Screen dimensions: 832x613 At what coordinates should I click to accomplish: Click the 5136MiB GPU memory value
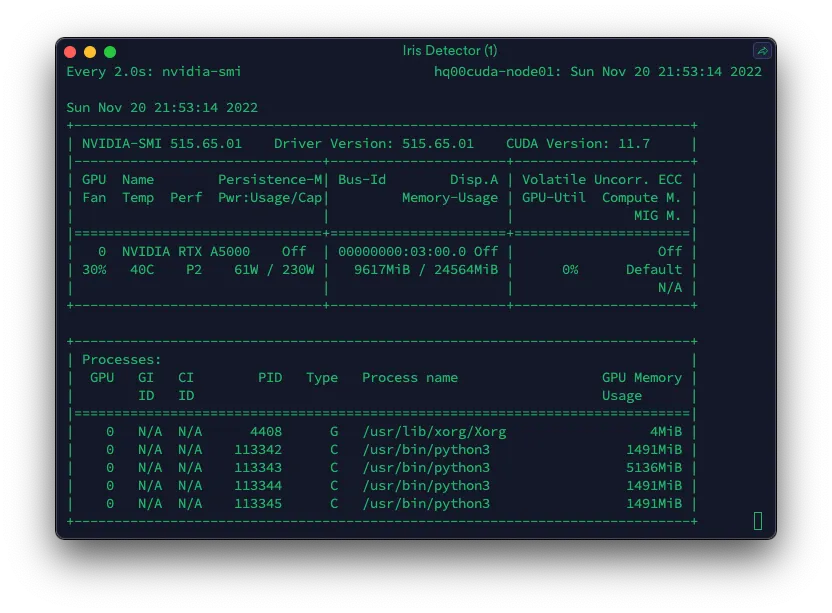(654, 468)
